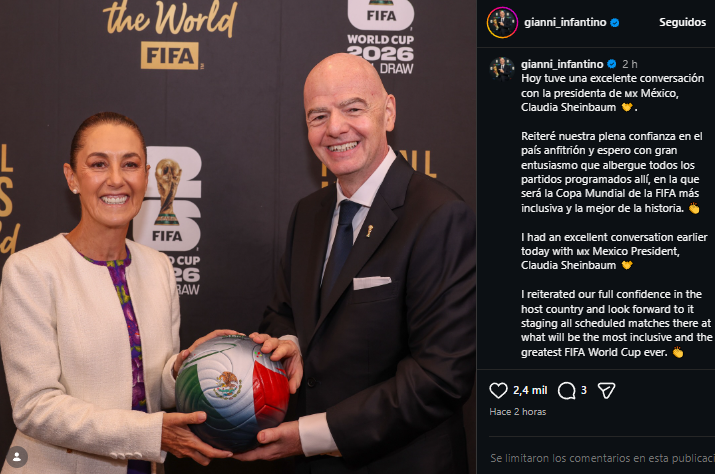This screenshot has width=715, height=474.
Task: Click the post photo of the two people
Action: pyautogui.click(x=238, y=237)
